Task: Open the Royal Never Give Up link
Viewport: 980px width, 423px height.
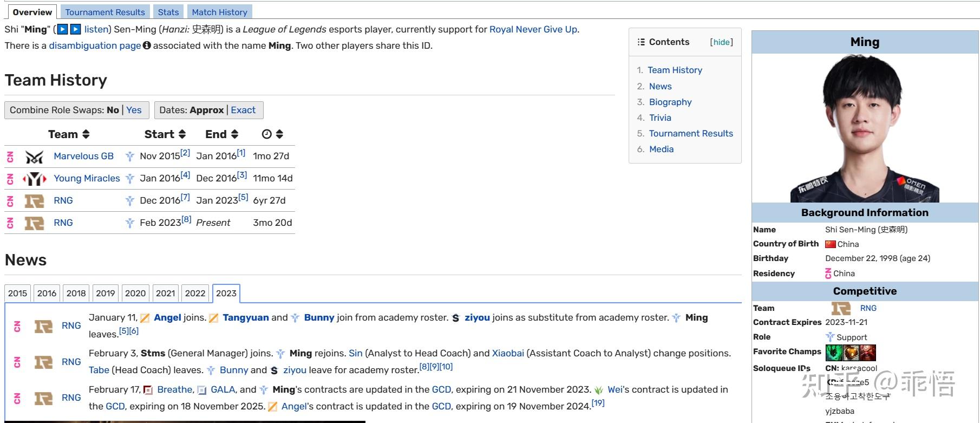Action: pos(533,29)
